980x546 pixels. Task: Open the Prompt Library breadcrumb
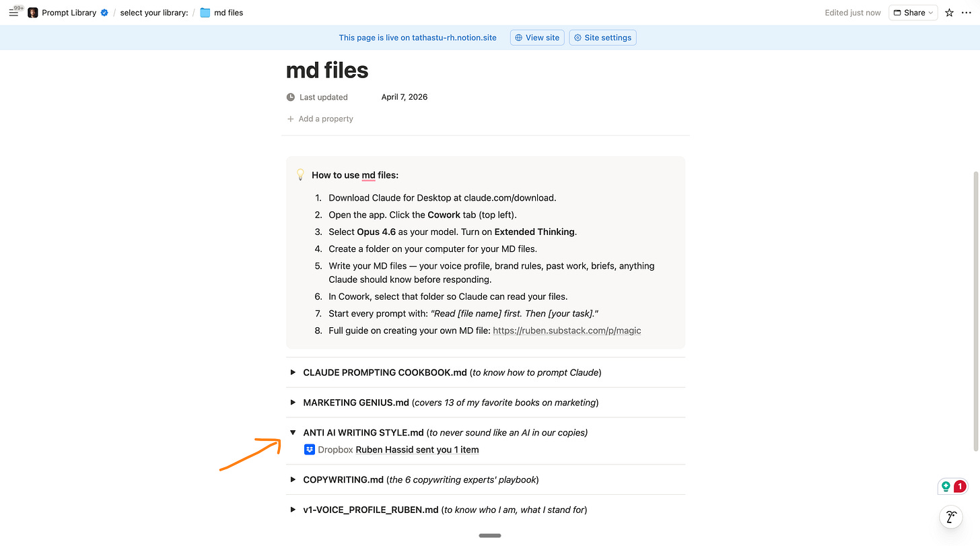coord(69,13)
